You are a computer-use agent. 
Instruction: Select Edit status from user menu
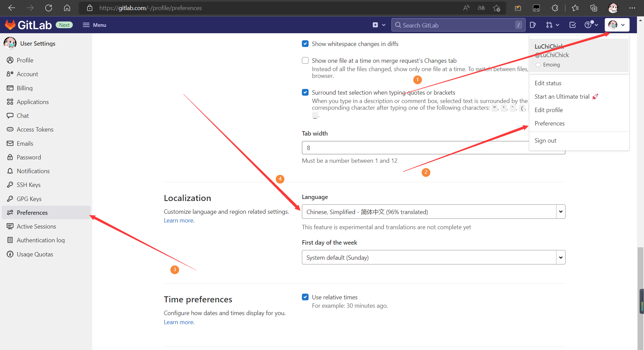coord(548,83)
